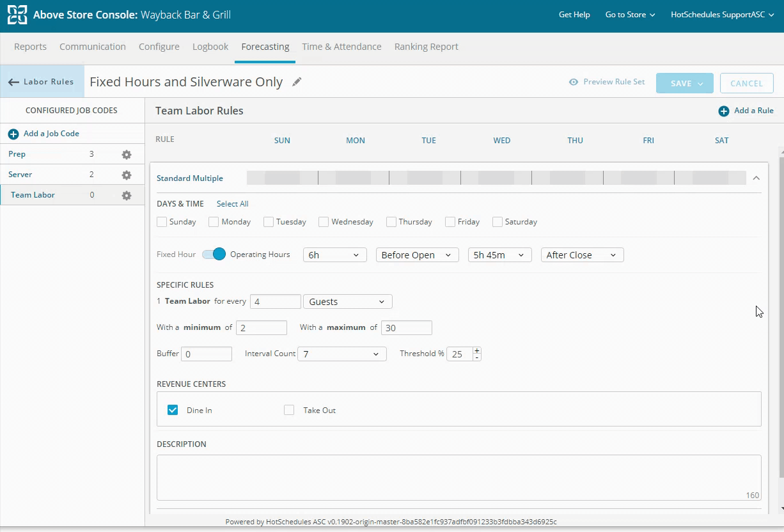Click the Add a Rule plus icon
This screenshot has height=532, width=784.
(x=724, y=111)
